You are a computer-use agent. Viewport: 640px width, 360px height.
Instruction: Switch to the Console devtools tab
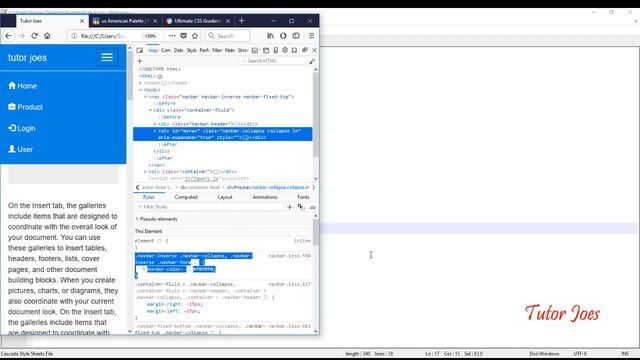[166, 50]
